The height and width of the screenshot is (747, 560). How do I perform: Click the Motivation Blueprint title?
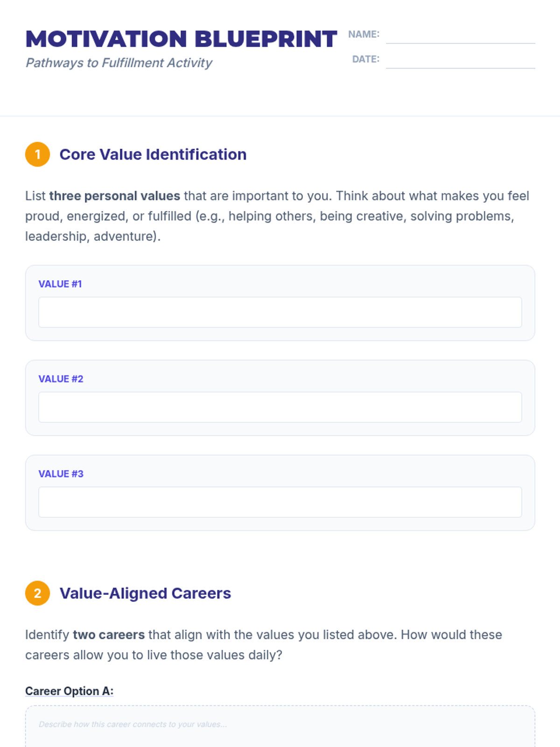[x=181, y=39]
